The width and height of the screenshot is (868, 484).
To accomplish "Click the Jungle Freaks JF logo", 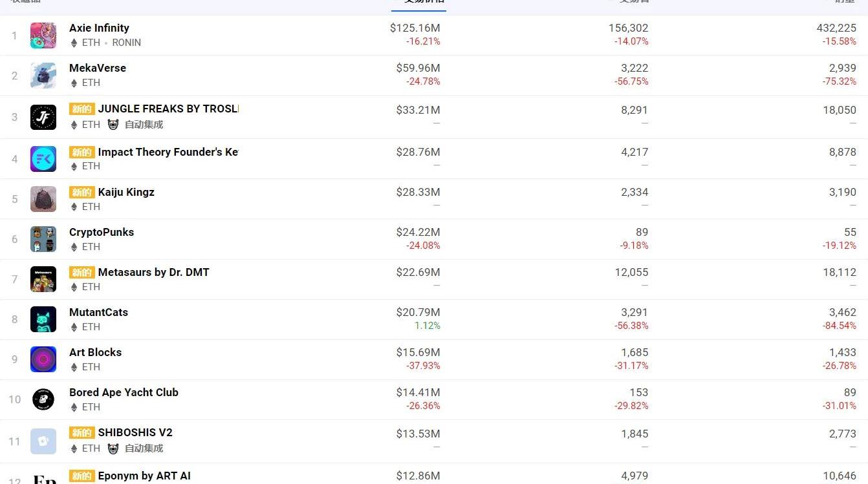I will tap(43, 117).
